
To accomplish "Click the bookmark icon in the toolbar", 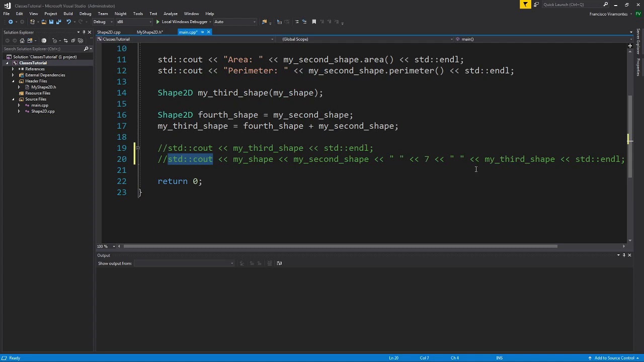I will pos(314,22).
